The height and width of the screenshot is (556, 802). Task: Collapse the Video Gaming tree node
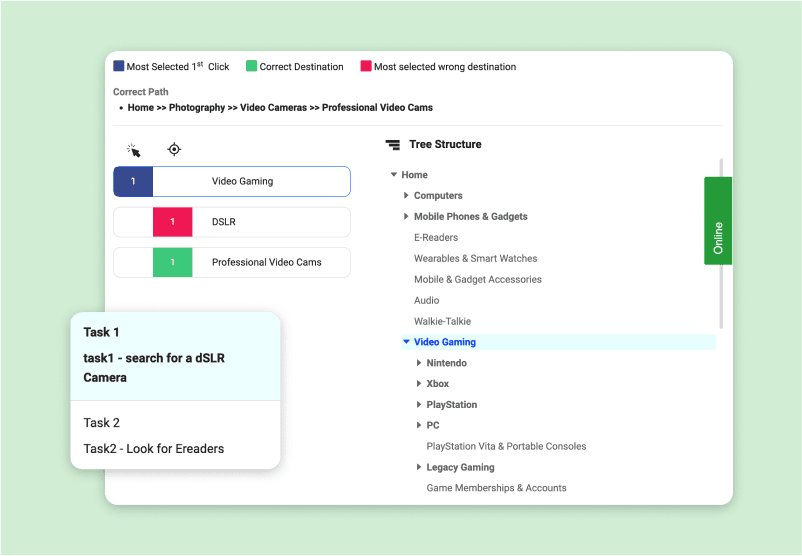(x=406, y=342)
